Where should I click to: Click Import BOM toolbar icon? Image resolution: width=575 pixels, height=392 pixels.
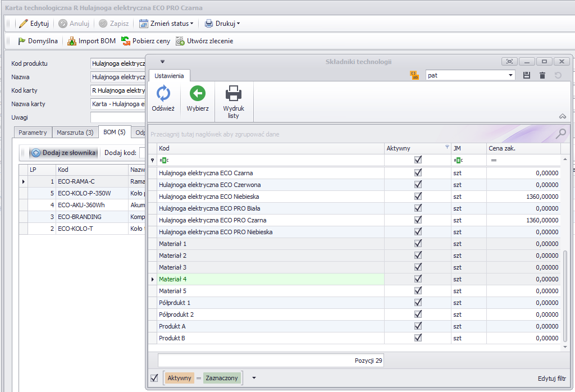72,41
